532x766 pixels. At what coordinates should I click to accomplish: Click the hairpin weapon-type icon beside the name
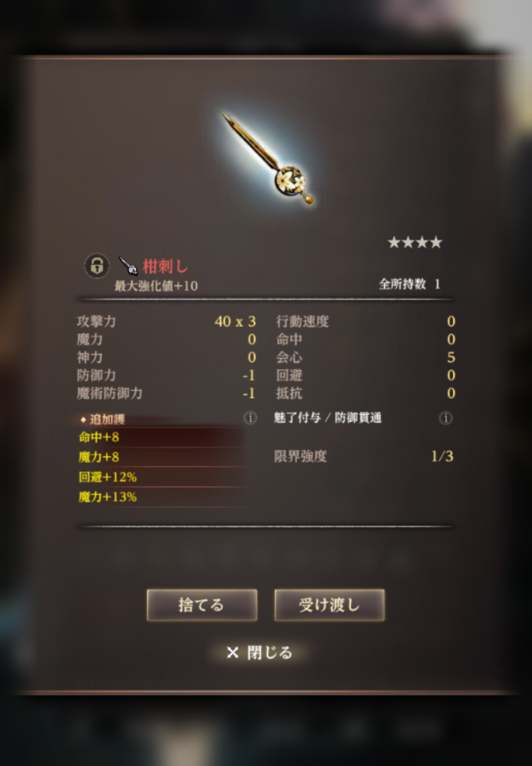(129, 266)
